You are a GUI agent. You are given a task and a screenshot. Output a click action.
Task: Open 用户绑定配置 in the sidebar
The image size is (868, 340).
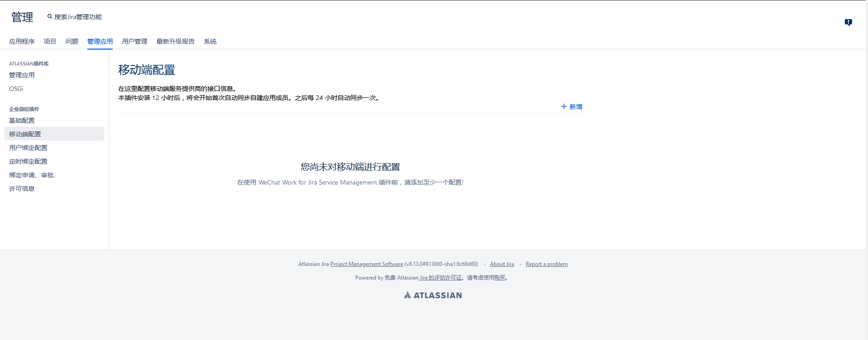tap(28, 148)
